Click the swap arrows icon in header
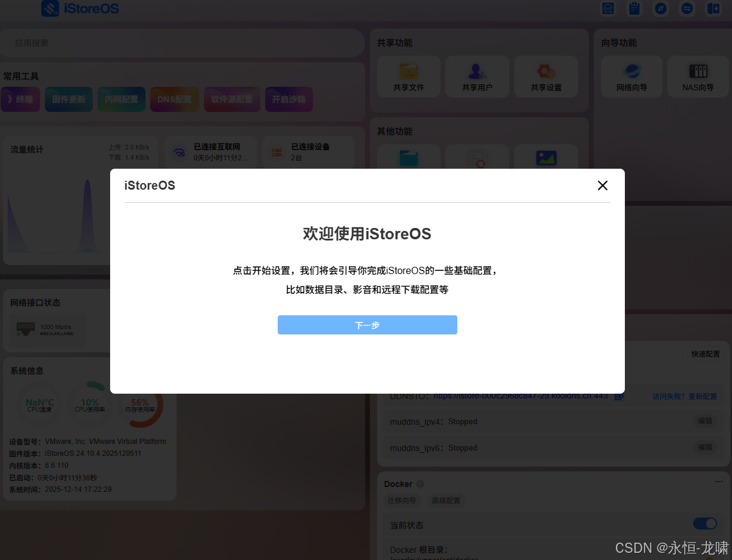Image resolution: width=732 pixels, height=560 pixels. [687, 8]
